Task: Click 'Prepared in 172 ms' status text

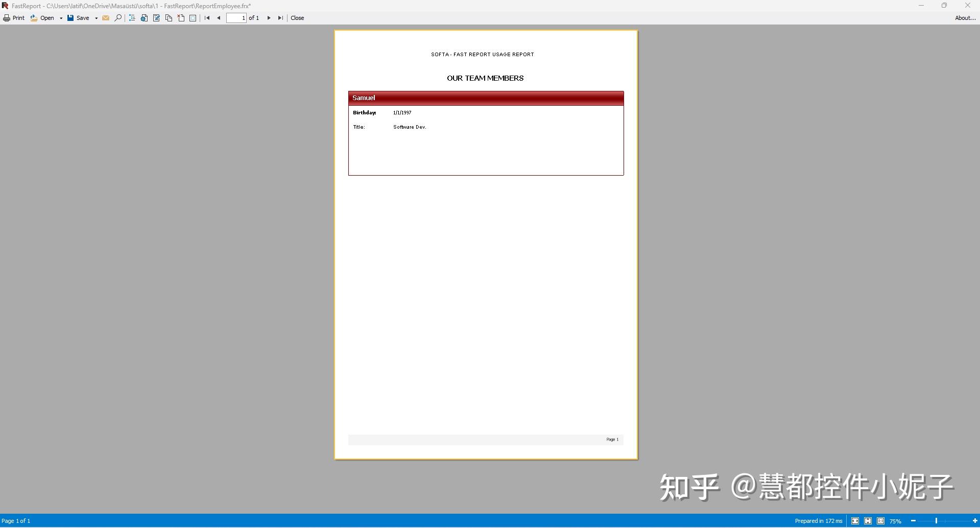Action: point(819,521)
